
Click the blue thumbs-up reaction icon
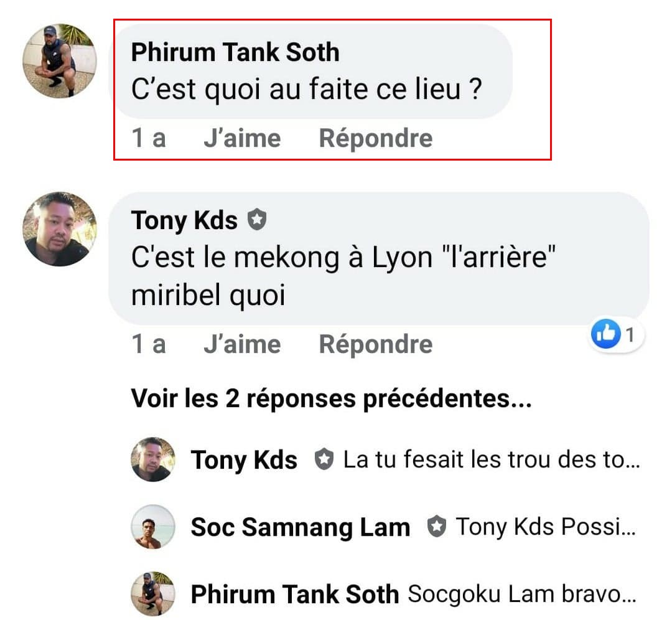coord(606,335)
